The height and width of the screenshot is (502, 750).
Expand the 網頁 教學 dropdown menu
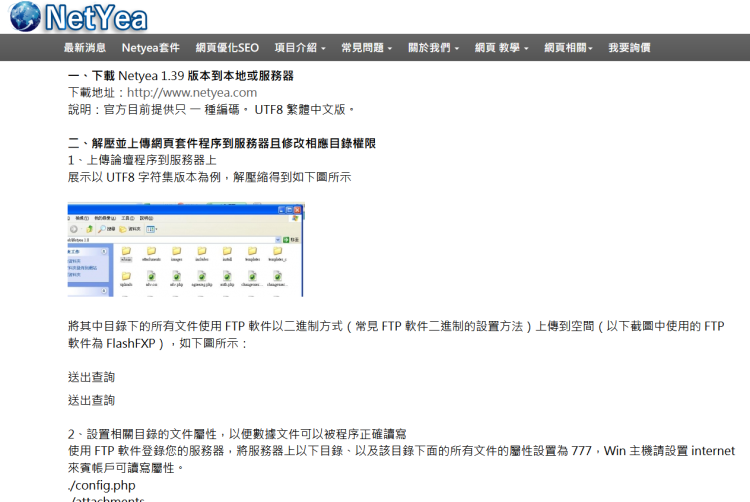pos(501,48)
